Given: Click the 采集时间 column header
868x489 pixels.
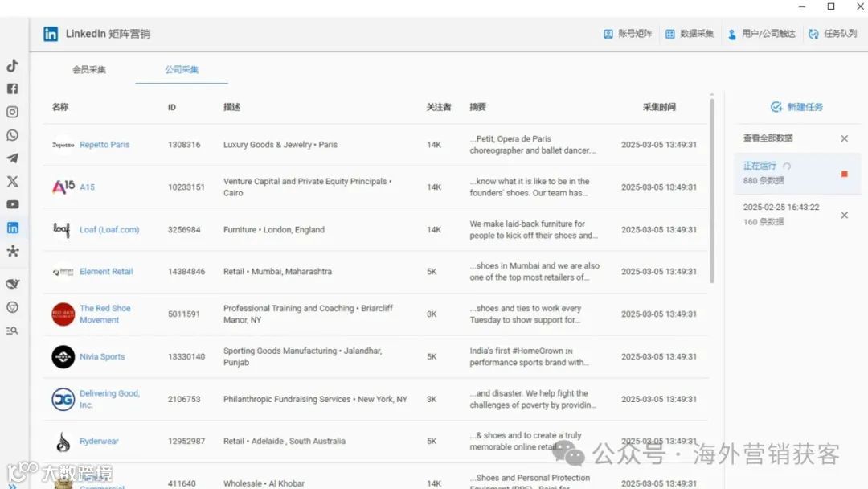Looking at the screenshot, I should [x=659, y=107].
